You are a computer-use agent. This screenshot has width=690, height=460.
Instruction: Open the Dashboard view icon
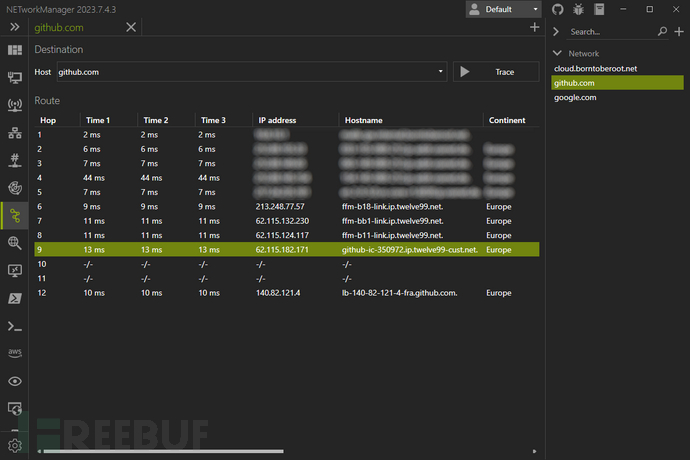[15, 50]
